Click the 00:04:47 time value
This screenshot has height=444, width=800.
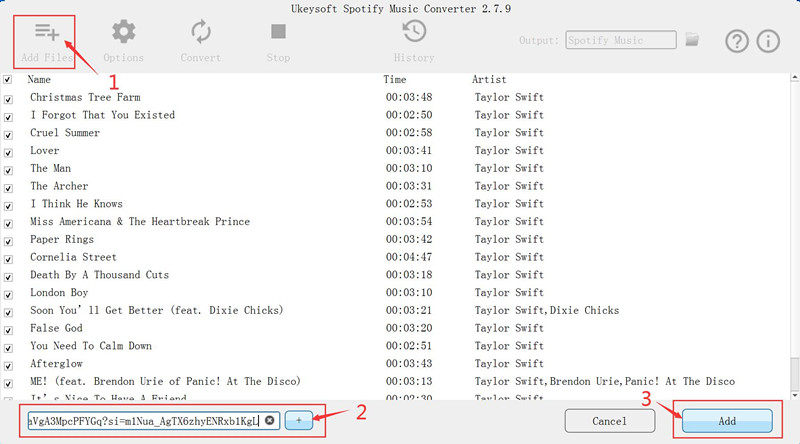pyautogui.click(x=409, y=257)
